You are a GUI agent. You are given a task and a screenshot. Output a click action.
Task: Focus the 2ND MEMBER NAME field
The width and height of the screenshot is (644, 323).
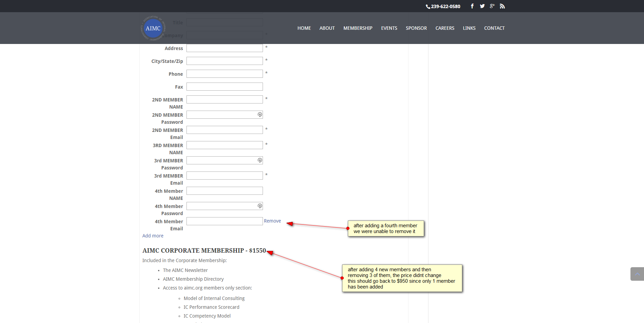(x=225, y=99)
